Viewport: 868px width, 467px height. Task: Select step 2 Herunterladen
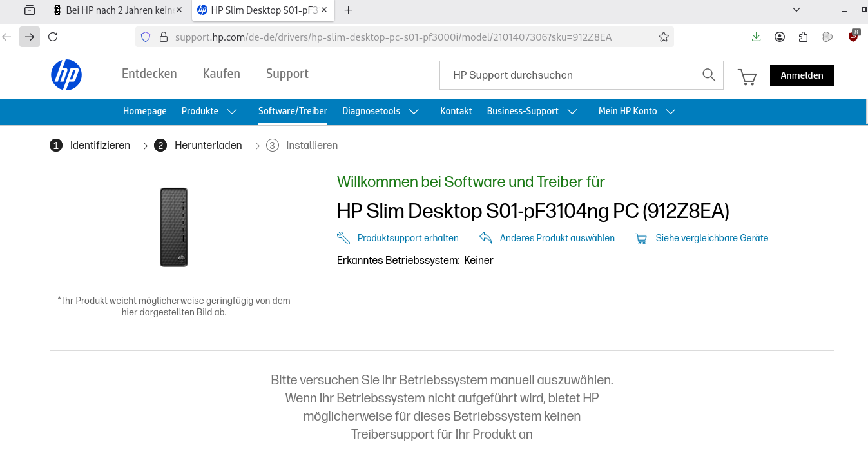[x=198, y=145]
